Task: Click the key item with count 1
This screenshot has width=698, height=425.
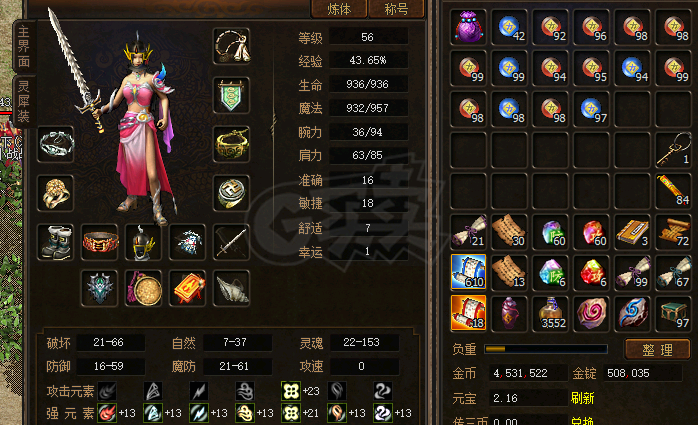Action: (673, 150)
